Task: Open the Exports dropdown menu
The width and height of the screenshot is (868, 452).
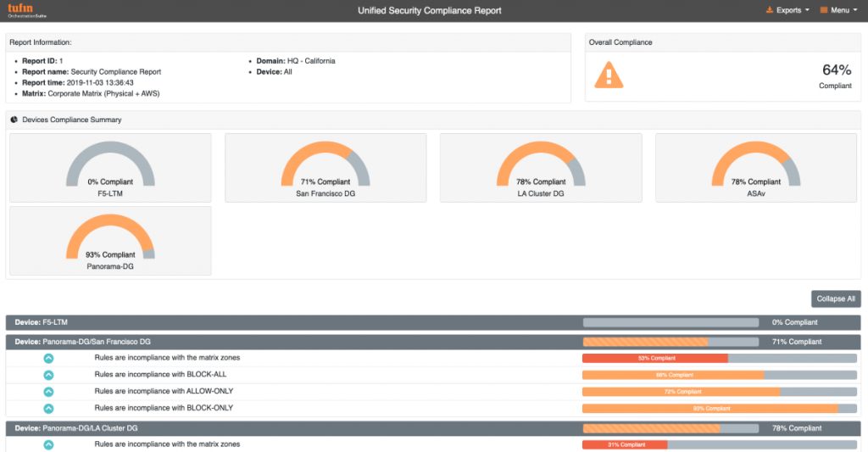Action: tap(787, 10)
